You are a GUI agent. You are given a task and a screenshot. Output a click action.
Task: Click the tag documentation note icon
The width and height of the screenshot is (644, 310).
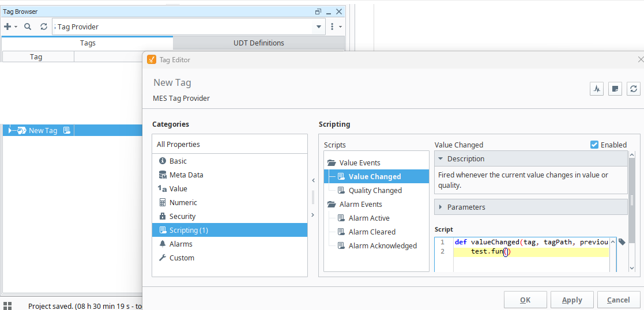(x=615, y=88)
